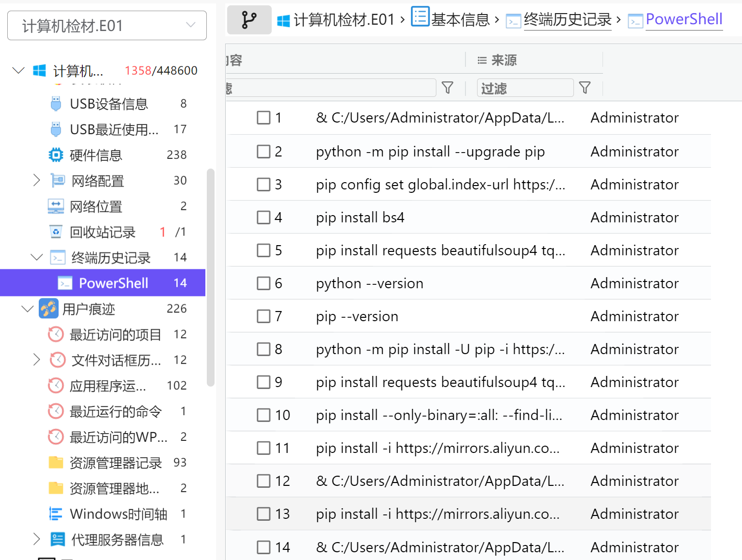Screen dimensions: 742x560
Task: Click the filter funnel icon for 来源 column
Action: 585,88
